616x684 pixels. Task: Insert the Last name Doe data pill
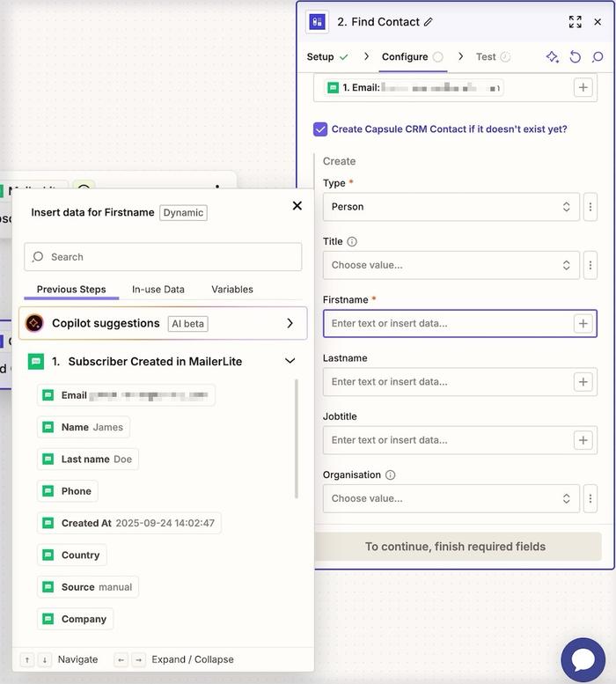(88, 459)
